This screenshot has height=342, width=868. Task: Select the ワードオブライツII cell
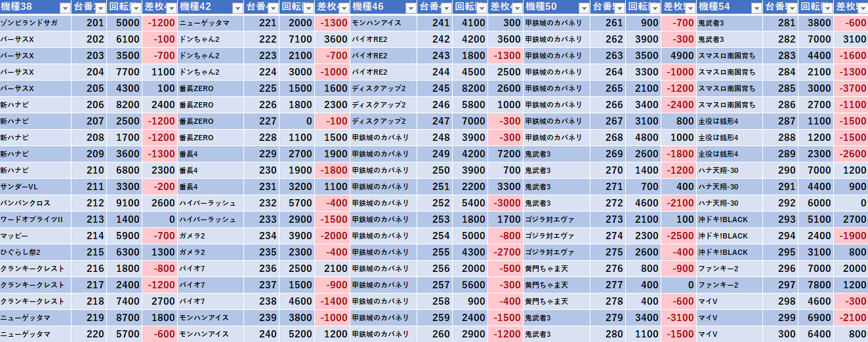35,219
